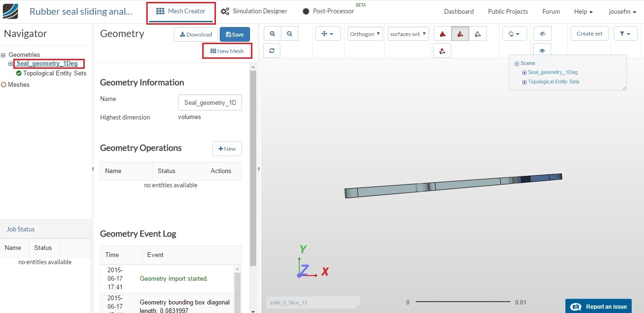
Task: Create a New Mesh
Action: coord(227,51)
